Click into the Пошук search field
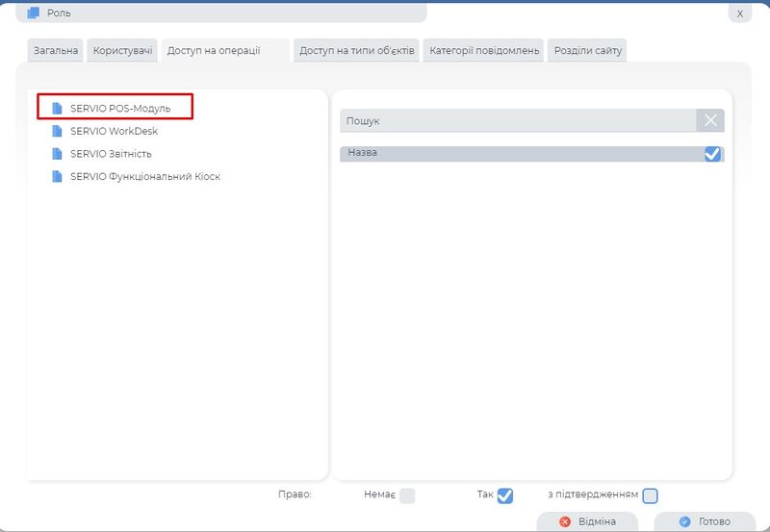The image size is (770, 532). [518, 121]
